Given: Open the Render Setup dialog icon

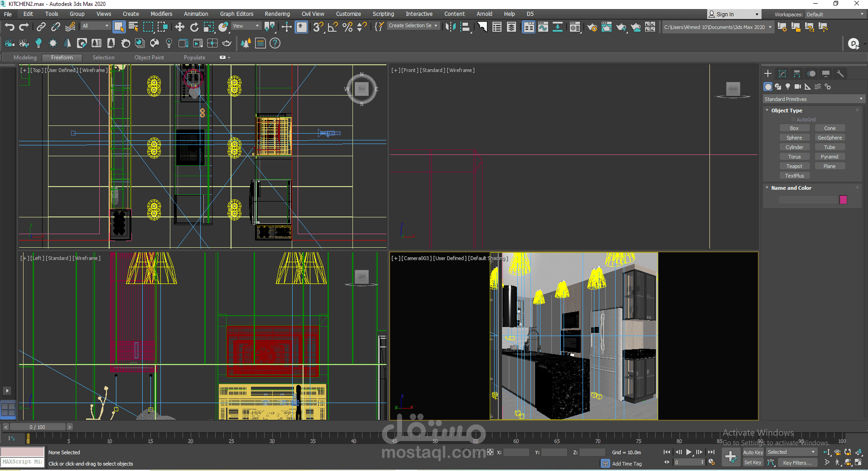Looking at the screenshot, I should pyautogui.click(x=592, y=28).
